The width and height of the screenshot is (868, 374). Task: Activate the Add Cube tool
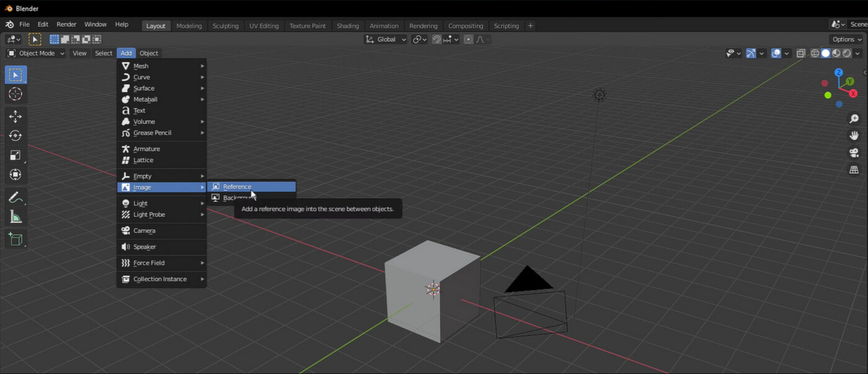point(15,238)
